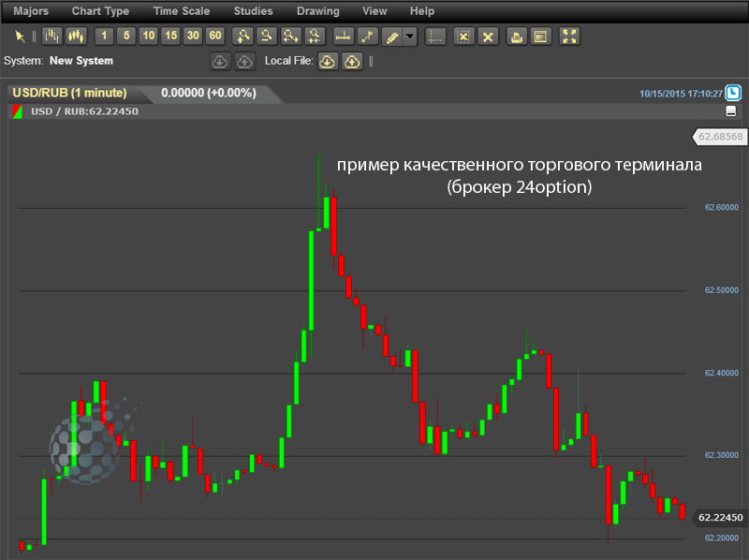Select the trend line drawing tool

pos(367,37)
